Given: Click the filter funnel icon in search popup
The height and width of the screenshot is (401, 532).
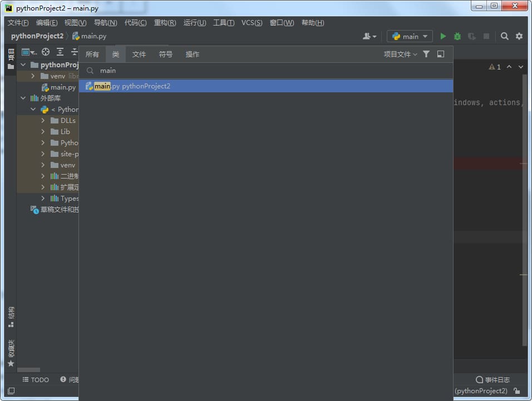Looking at the screenshot, I should [426, 54].
